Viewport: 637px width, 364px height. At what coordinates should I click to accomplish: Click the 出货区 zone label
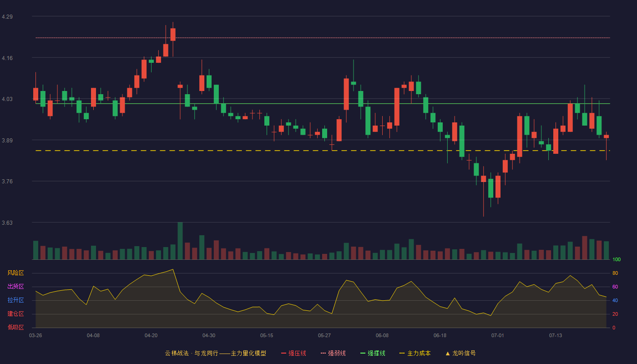click(x=15, y=287)
